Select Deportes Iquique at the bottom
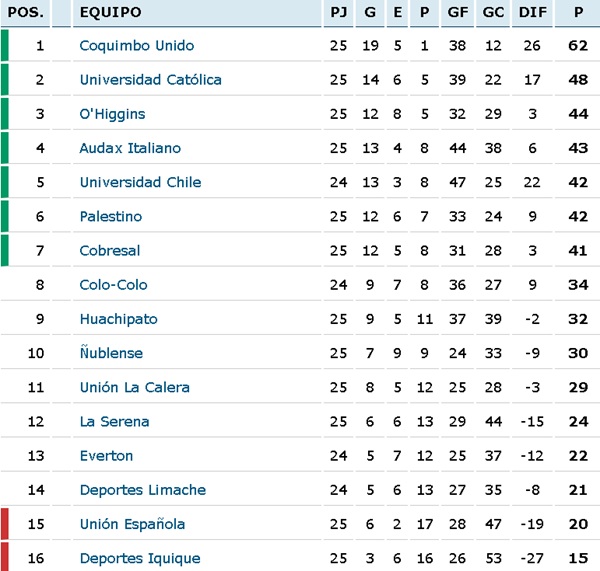 [x=139, y=558]
